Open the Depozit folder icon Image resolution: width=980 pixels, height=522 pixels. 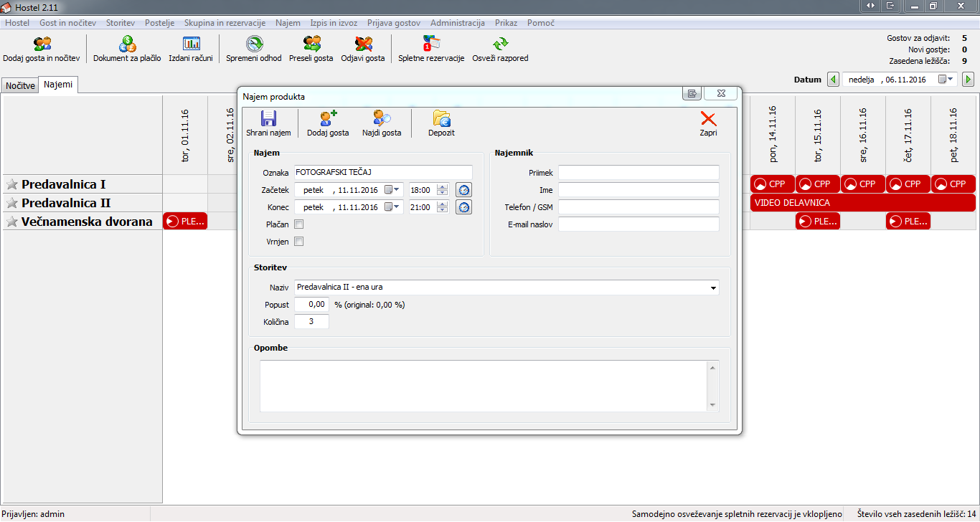[x=441, y=120]
